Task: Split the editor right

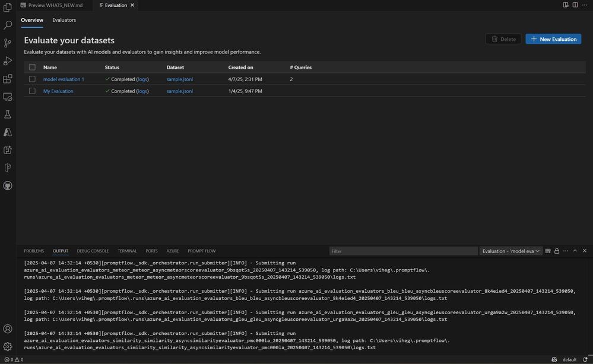Action: tap(575, 5)
